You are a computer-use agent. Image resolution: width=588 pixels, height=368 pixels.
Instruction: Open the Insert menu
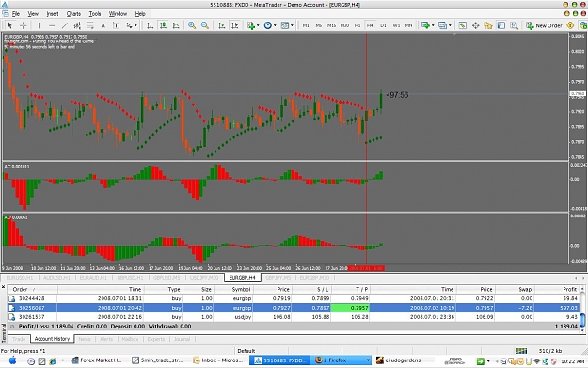coord(53,14)
